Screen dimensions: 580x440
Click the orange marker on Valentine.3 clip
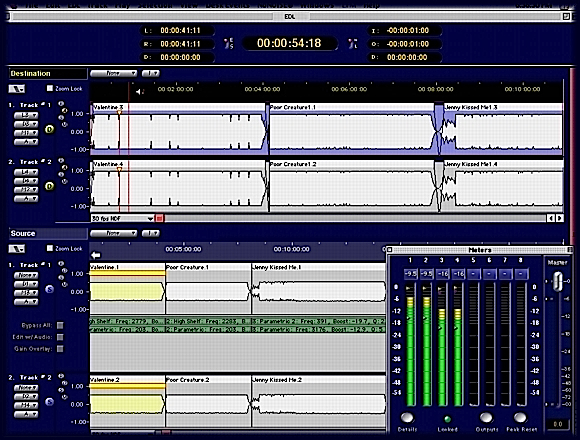119,112
